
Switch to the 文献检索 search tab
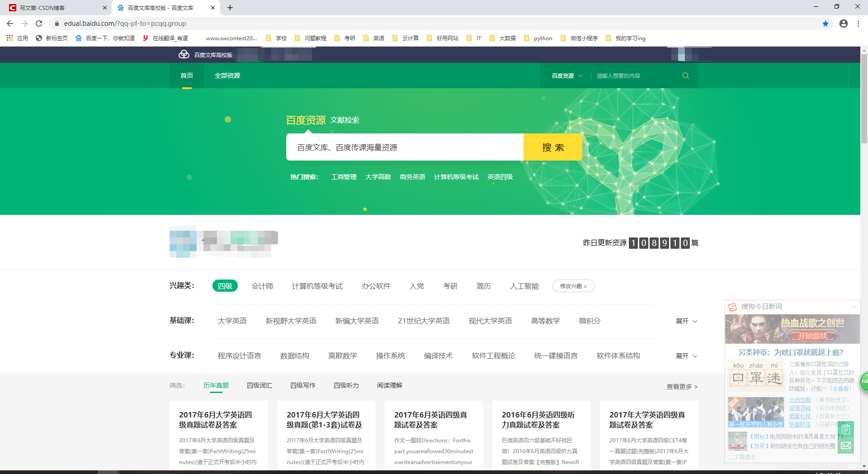pos(345,120)
